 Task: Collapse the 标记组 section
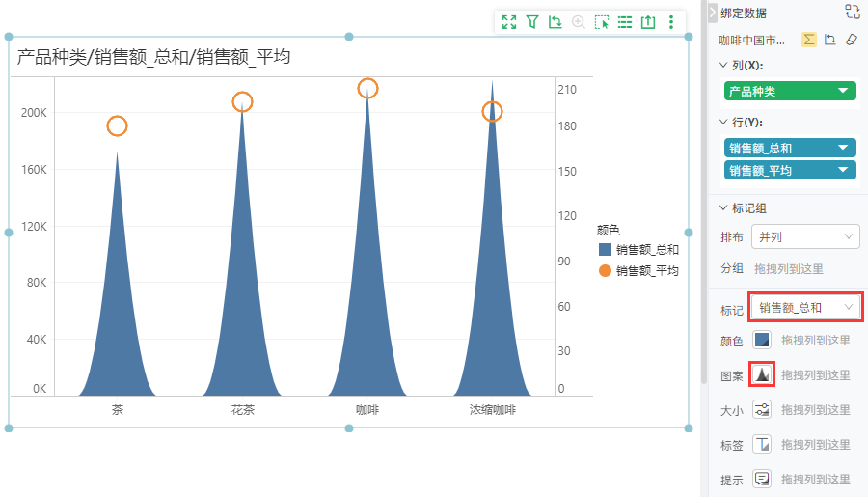point(723,207)
